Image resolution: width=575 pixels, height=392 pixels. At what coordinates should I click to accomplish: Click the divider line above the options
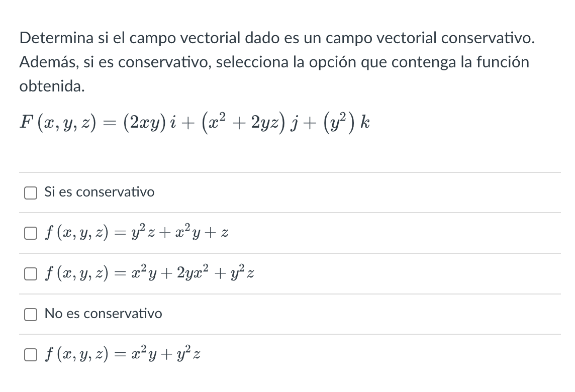click(286, 171)
